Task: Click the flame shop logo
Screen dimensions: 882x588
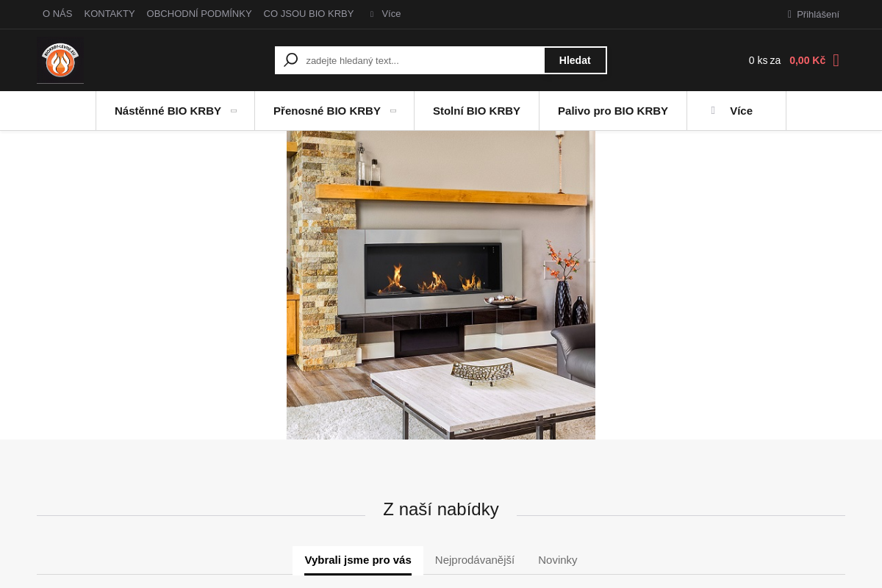Action: coord(60,60)
